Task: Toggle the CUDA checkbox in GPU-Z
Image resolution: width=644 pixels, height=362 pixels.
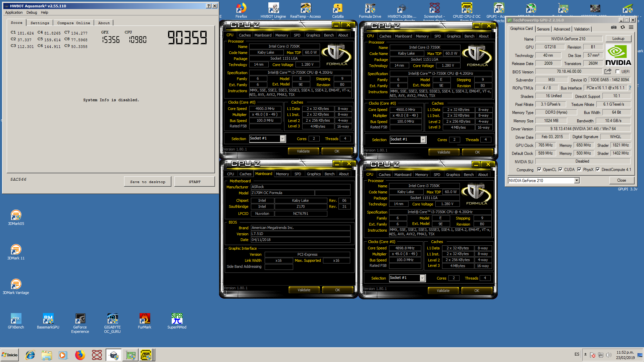Action: [x=560, y=170]
